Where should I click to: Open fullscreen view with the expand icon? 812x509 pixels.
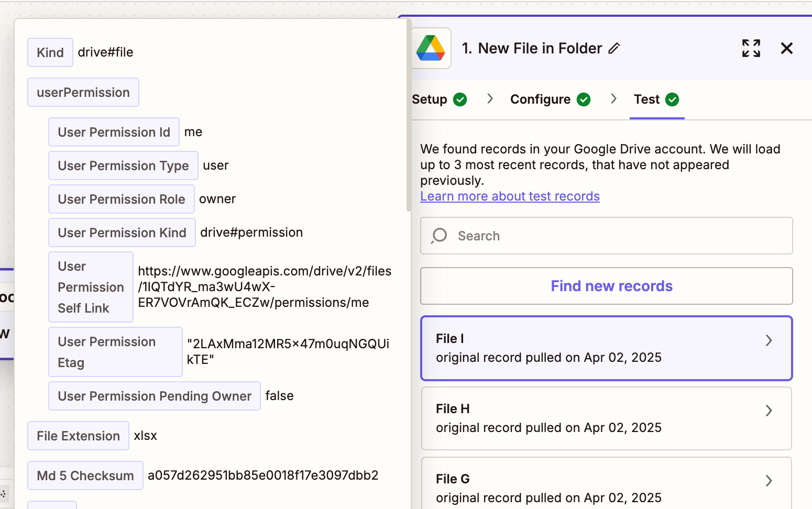tap(751, 48)
